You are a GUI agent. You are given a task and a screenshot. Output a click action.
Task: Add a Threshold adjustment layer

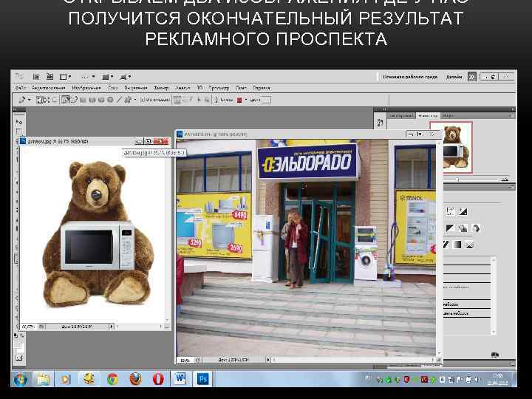point(446,245)
